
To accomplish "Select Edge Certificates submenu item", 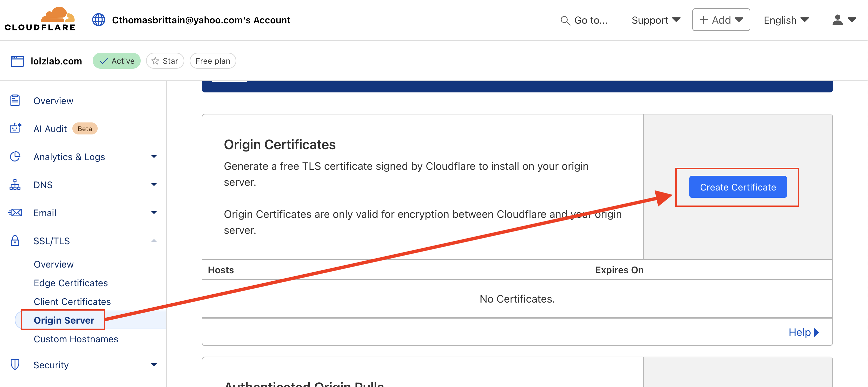I will click(71, 283).
